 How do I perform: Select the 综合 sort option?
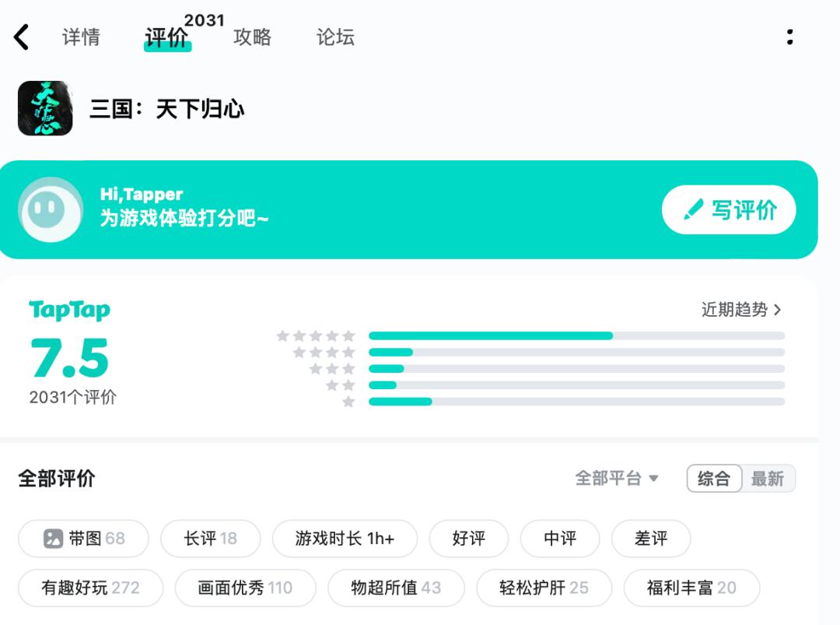click(x=714, y=479)
